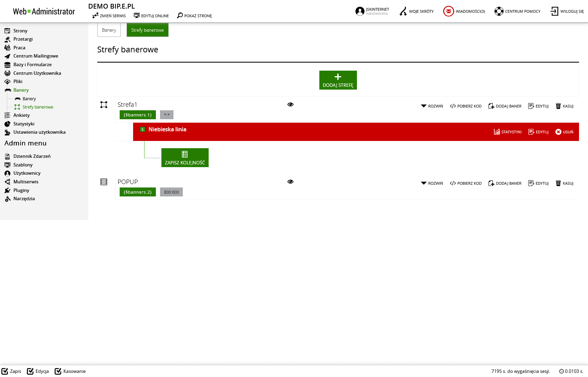Image resolution: width=588 pixels, height=377 pixels.
Task: Click Dodaj Baner for POPUP zone
Action: tap(505, 183)
